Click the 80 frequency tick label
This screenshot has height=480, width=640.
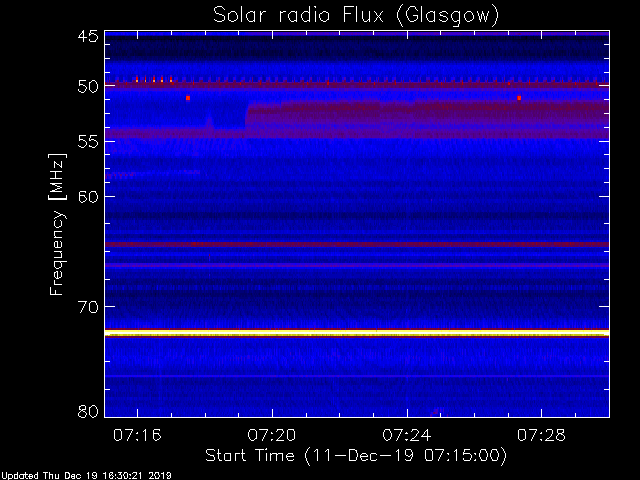click(88, 411)
